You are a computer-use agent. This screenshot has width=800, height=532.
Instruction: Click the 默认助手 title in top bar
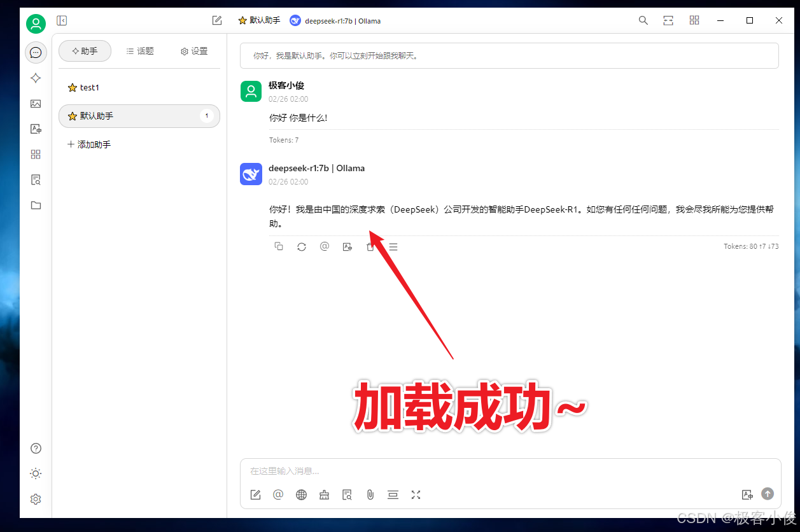point(259,20)
